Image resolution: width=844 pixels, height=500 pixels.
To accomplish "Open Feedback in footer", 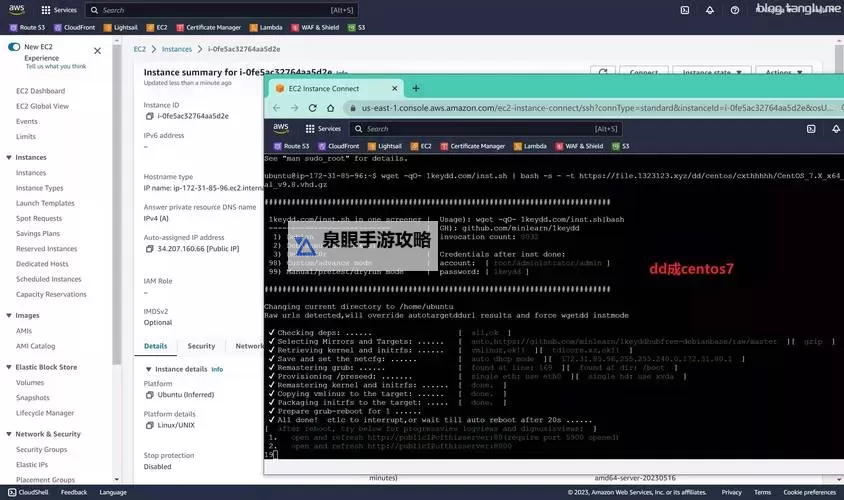I will click(x=74, y=492).
